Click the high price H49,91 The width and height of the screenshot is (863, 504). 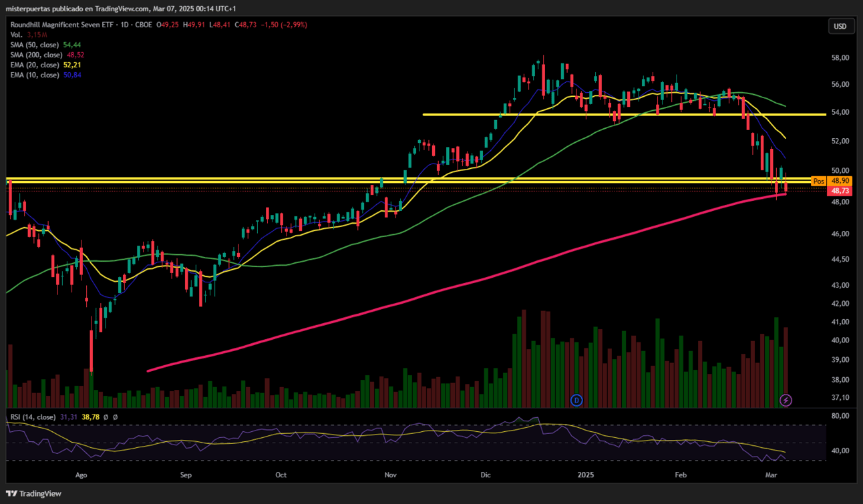click(x=196, y=25)
